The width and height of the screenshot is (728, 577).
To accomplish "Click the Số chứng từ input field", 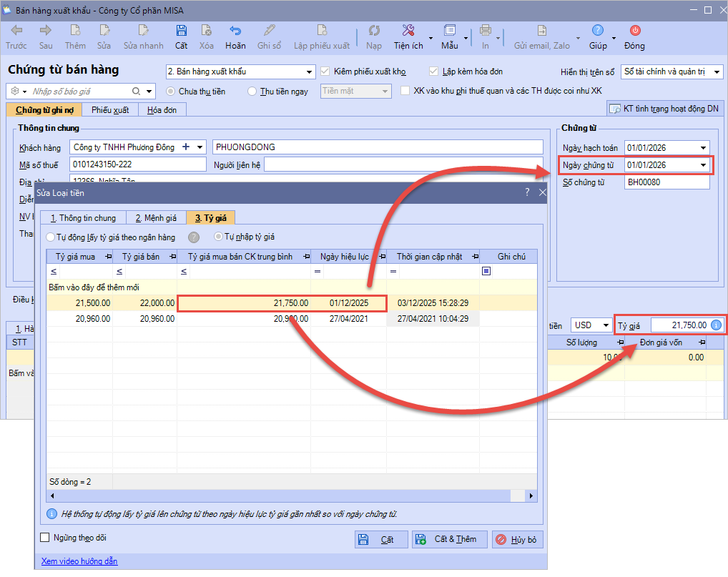I will [x=666, y=182].
